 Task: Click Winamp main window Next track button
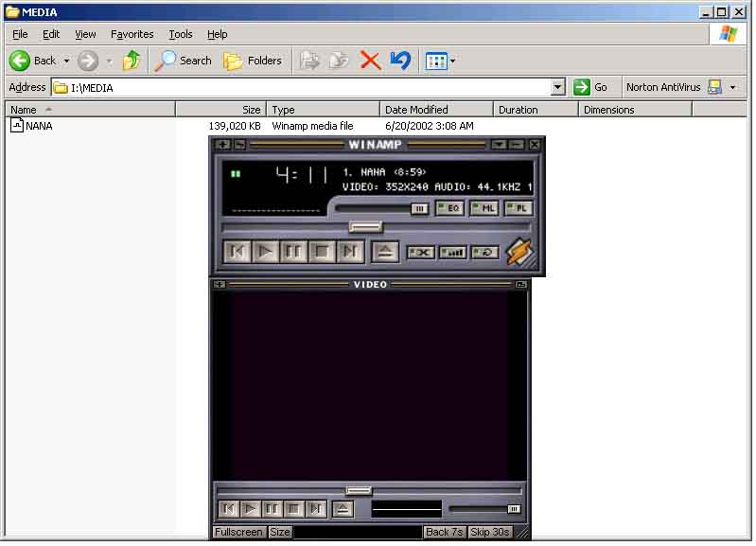(x=350, y=252)
